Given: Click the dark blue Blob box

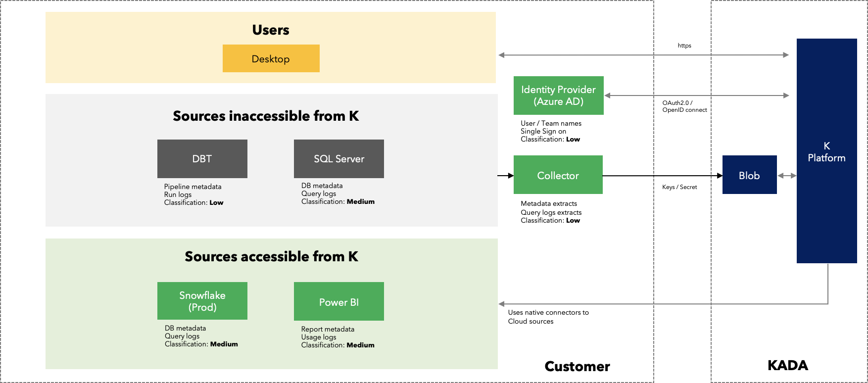Looking at the screenshot, I should 749,175.
